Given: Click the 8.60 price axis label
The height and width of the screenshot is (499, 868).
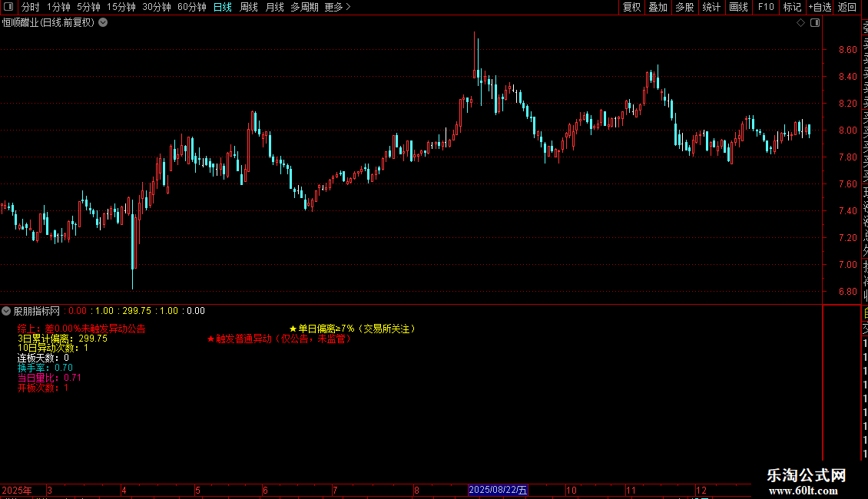Looking at the screenshot, I should point(847,50).
